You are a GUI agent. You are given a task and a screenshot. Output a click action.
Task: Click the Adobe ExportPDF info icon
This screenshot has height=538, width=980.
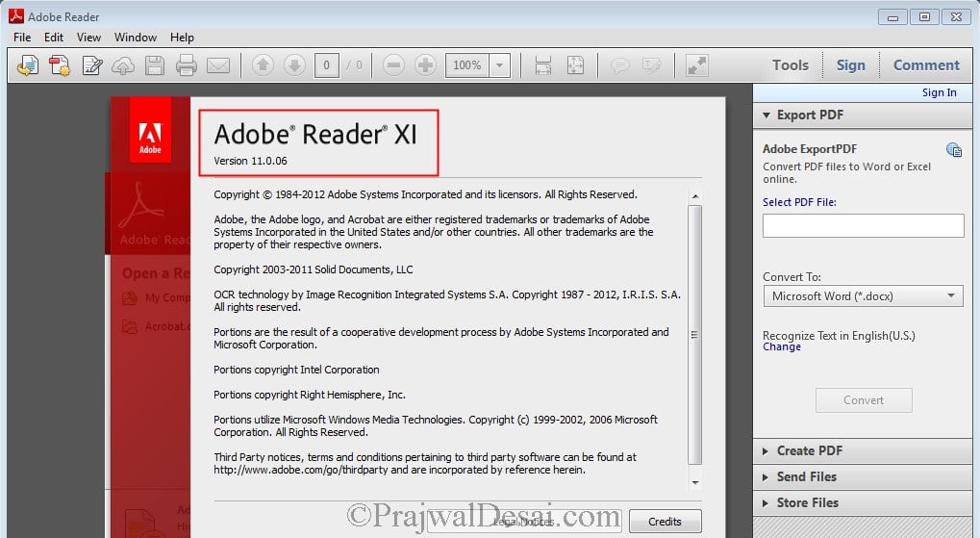(x=954, y=149)
